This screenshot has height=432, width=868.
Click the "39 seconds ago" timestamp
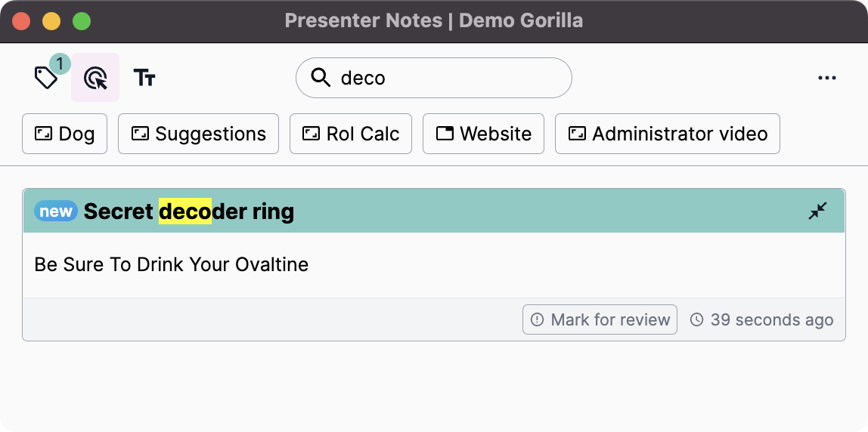(x=771, y=319)
